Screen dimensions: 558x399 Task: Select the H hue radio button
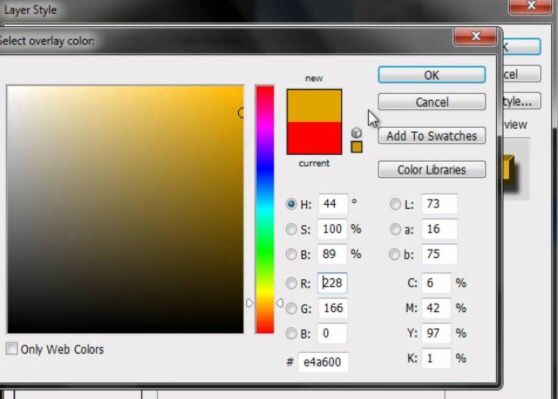point(291,204)
